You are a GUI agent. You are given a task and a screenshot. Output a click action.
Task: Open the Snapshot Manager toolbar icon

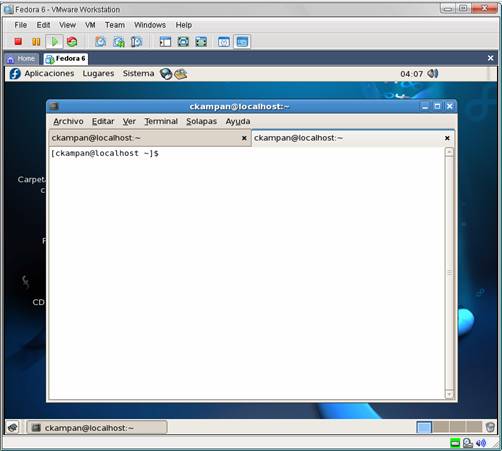click(x=136, y=42)
